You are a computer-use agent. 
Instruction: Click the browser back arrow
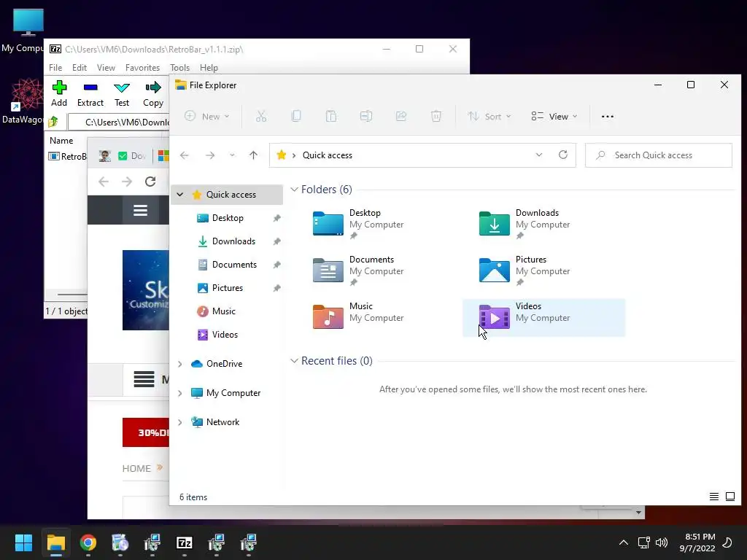[104, 182]
